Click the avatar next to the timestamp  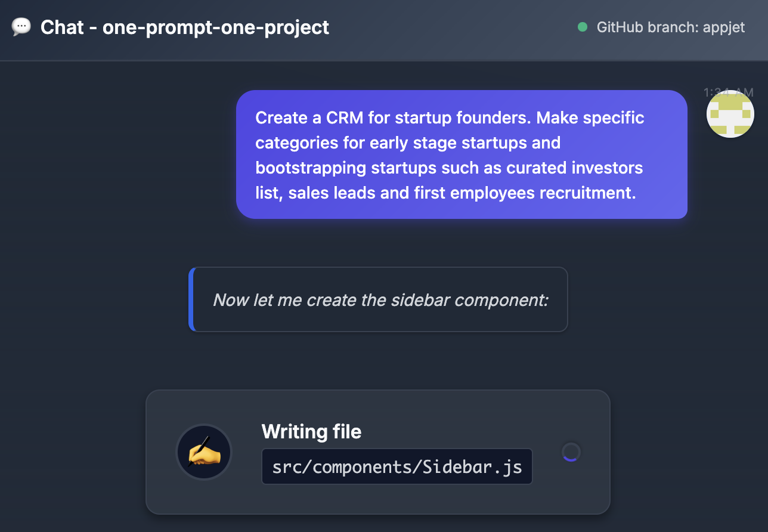pyautogui.click(x=730, y=113)
